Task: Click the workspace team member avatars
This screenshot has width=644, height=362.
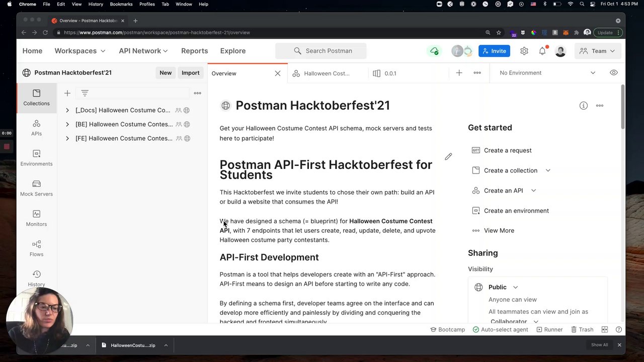Action: pyautogui.click(x=462, y=51)
